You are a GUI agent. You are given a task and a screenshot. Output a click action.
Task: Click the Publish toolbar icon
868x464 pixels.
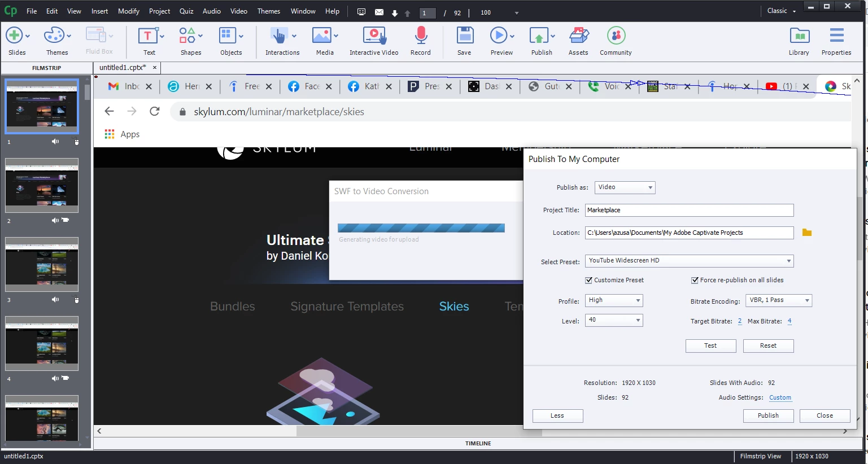click(x=539, y=36)
